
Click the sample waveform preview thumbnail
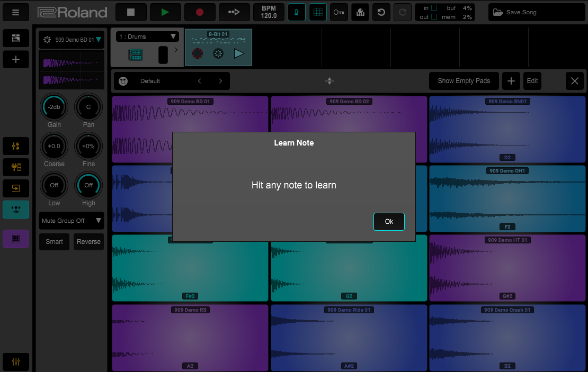[72, 70]
